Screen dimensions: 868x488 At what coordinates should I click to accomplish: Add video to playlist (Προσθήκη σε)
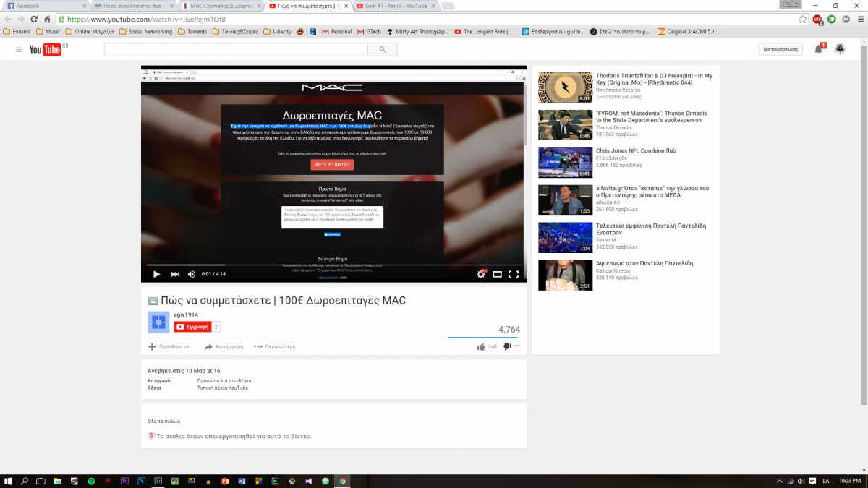click(x=171, y=347)
